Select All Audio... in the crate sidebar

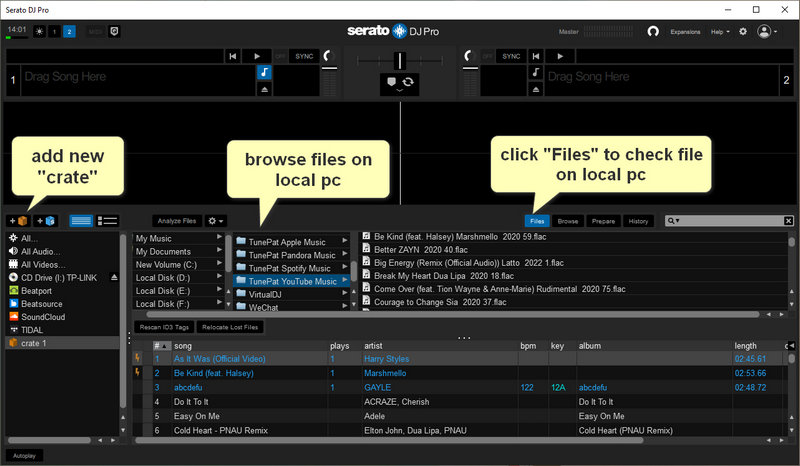click(x=63, y=252)
